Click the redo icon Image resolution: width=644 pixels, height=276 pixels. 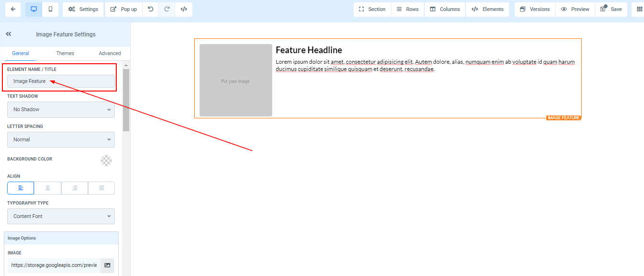pyautogui.click(x=167, y=9)
